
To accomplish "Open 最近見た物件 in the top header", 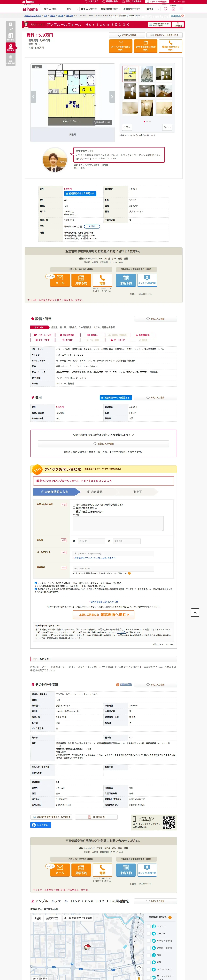I will pos(110,1).
